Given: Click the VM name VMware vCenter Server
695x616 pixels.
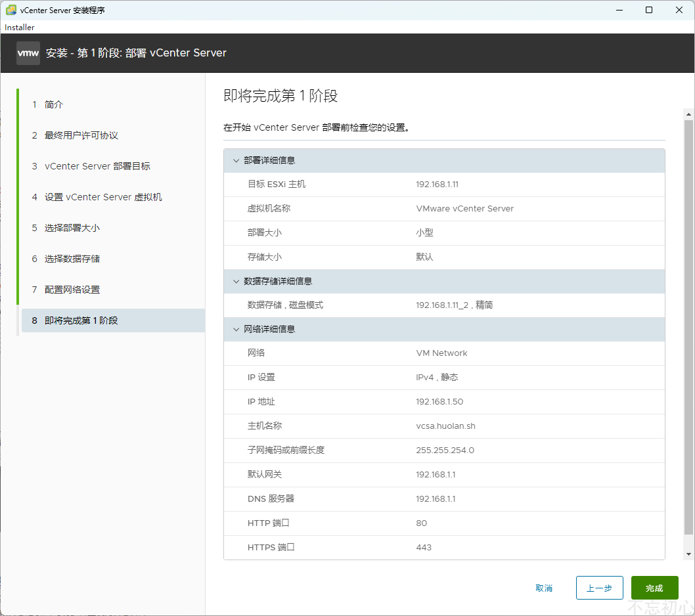Looking at the screenshot, I should 464,209.
